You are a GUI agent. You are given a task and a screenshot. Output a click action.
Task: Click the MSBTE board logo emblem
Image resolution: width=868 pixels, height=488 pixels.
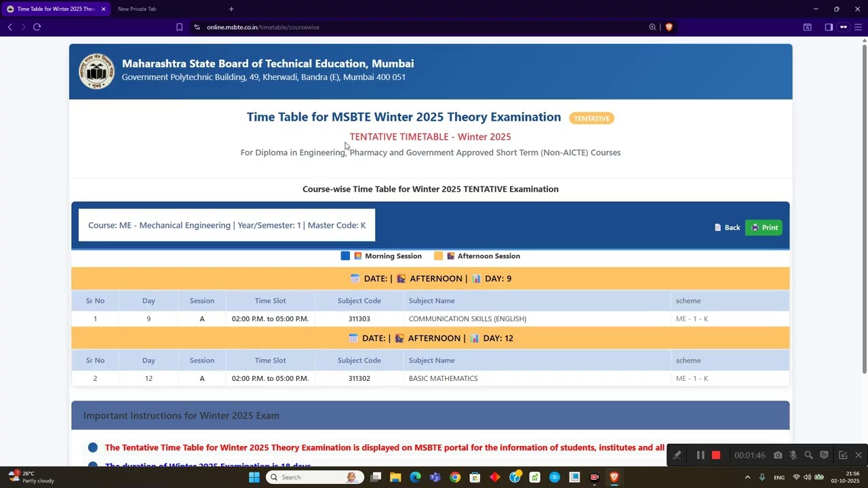[x=96, y=71]
